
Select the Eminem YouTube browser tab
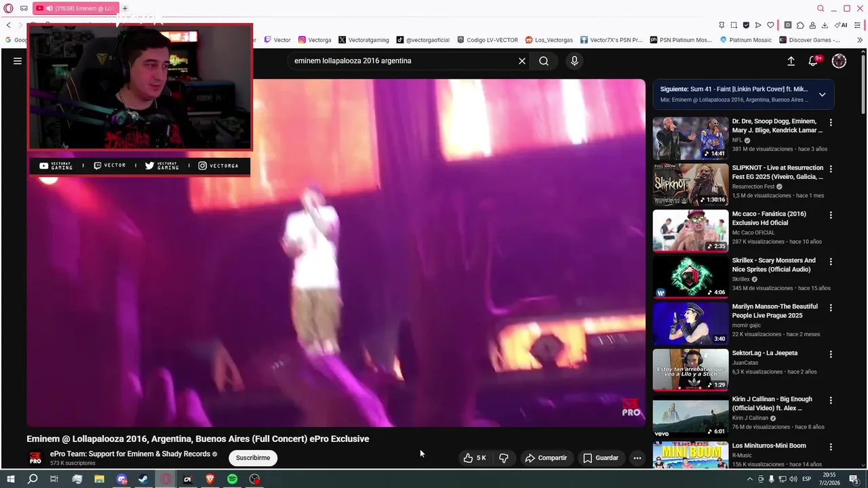pos(76,8)
